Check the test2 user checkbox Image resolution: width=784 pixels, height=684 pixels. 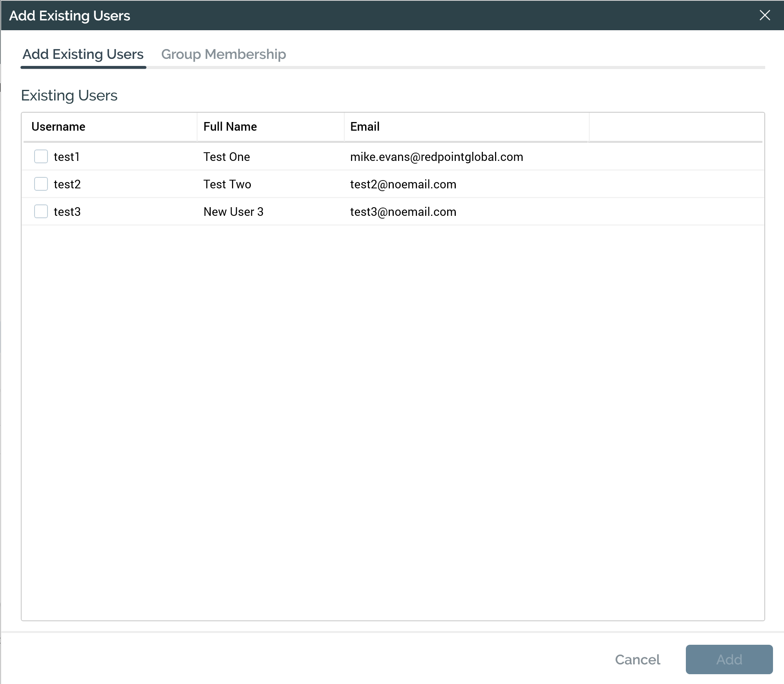pos(41,184)
